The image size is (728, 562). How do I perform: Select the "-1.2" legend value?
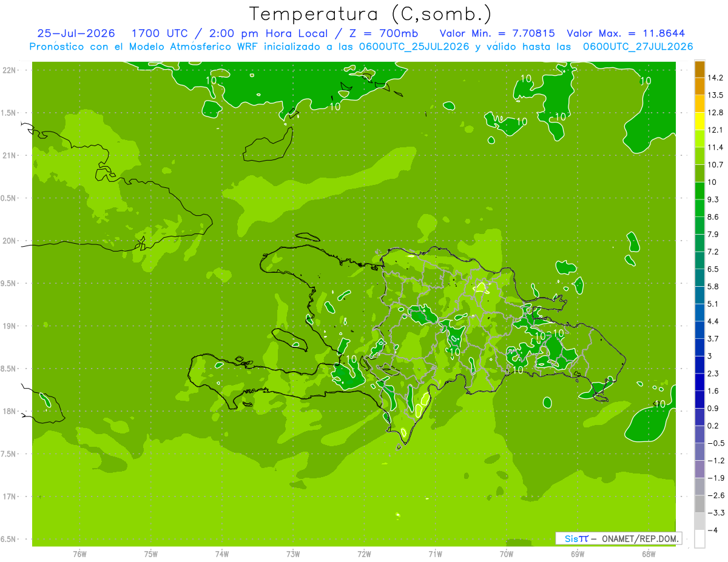pyautogui.click(x=715, y=460)
